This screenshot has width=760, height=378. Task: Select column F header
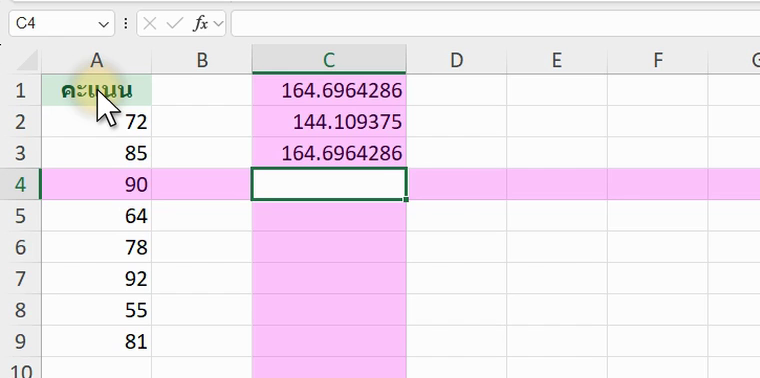coord(658,60)
